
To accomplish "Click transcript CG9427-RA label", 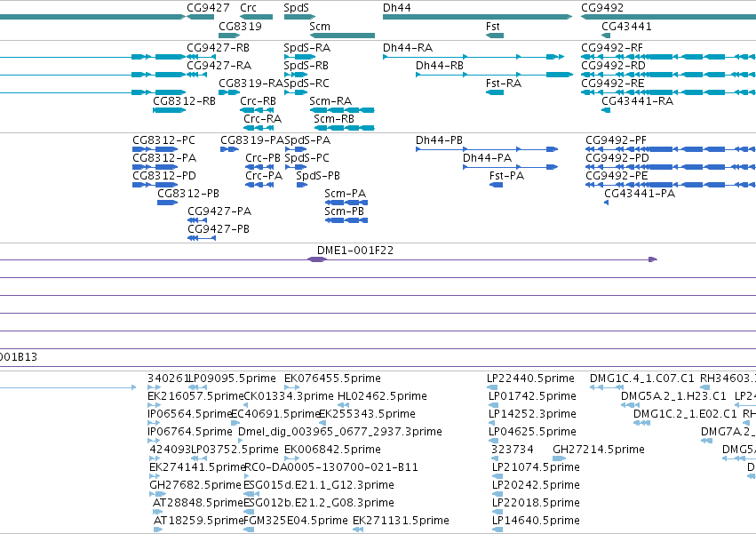I will (x=219, y=66).
